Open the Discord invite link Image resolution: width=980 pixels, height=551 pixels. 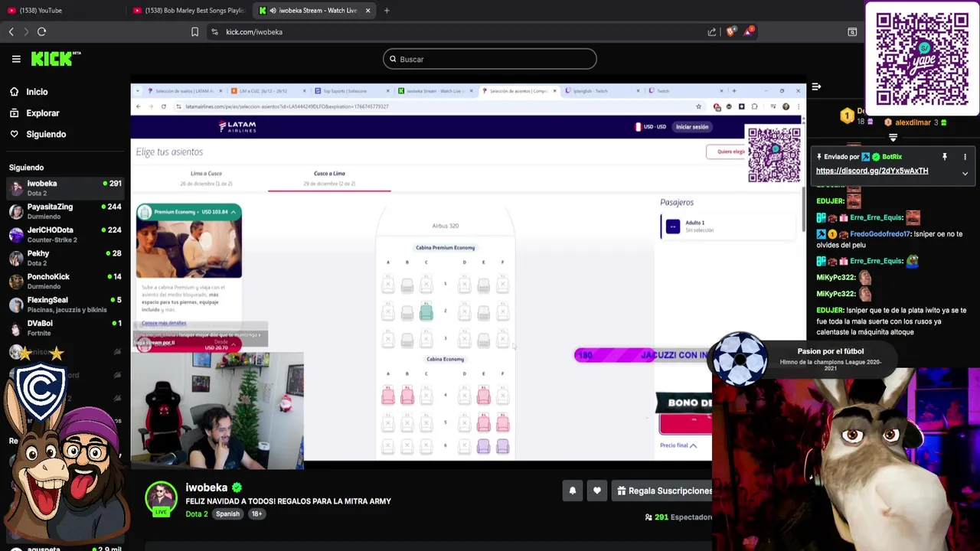coord(872,171)
